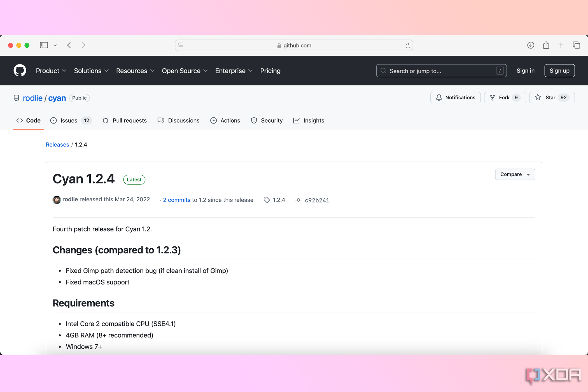588x392 pixels.
Task: Select the Discussions tab
Action: [x=179, y=120]
